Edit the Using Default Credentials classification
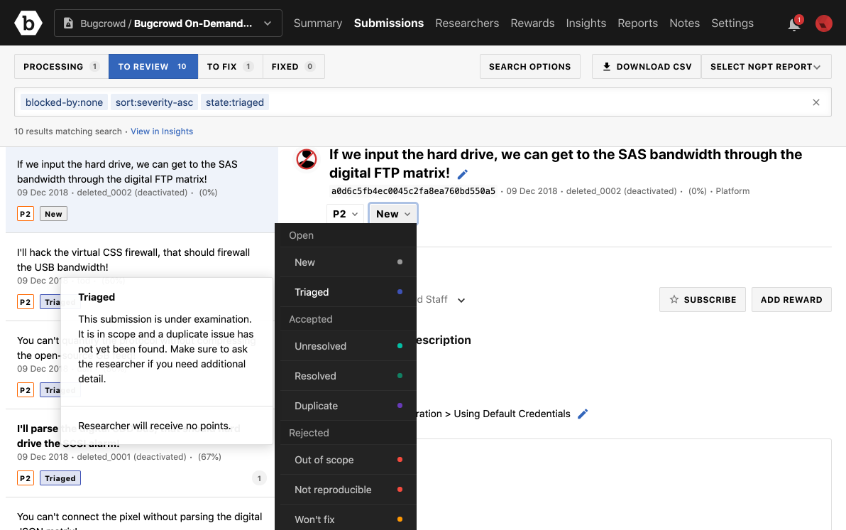This screenshot has height=530, width=846. [583, 414]
